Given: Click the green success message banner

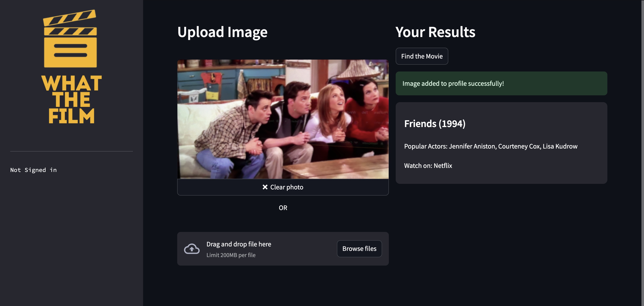Looking at the screenshot, I should coord(501,83).
